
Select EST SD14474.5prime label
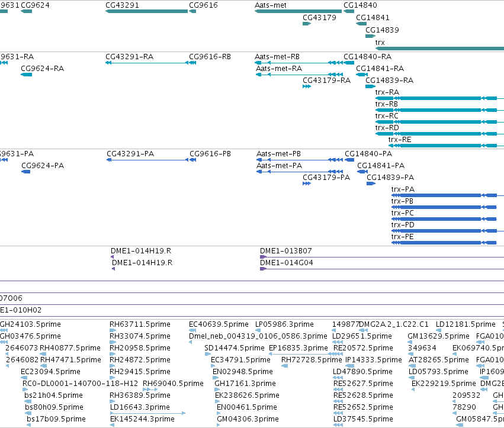tap(235, 348)
